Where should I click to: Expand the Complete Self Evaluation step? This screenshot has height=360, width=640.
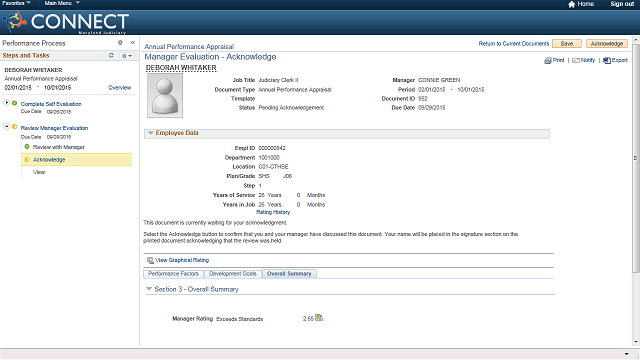pyautogui.click(x=7, y=103)
